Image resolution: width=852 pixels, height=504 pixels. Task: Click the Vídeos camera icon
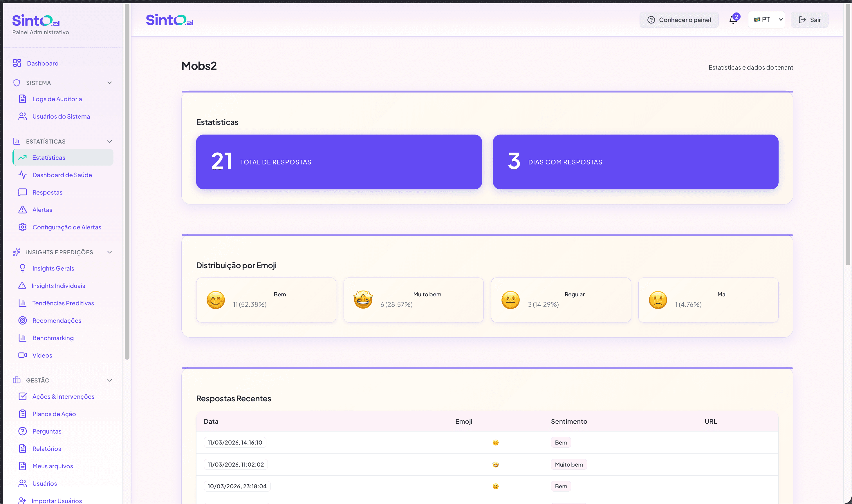click(x=22, y=355)
